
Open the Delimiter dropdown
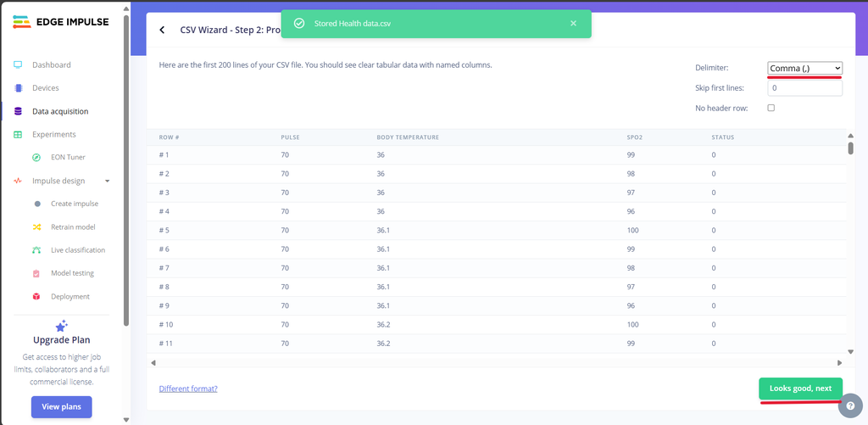tap(805, 68)
